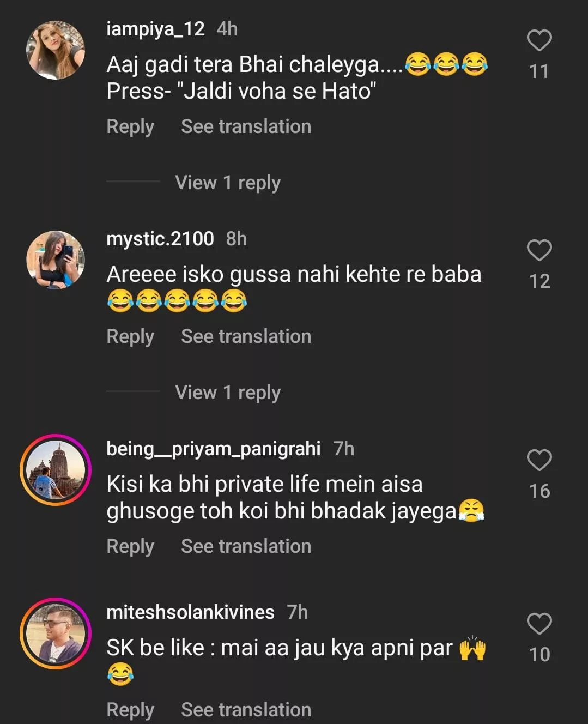Screen dimensions: 588x724
Task: Tap heart on being__priyam_panigrahi's comment
Action: click(539, 461)
